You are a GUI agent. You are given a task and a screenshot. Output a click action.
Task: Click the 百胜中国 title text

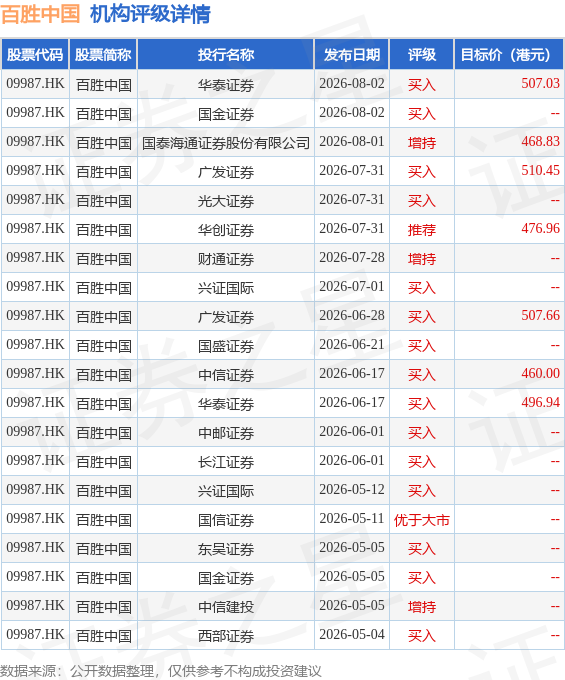[x=40, y=14]
